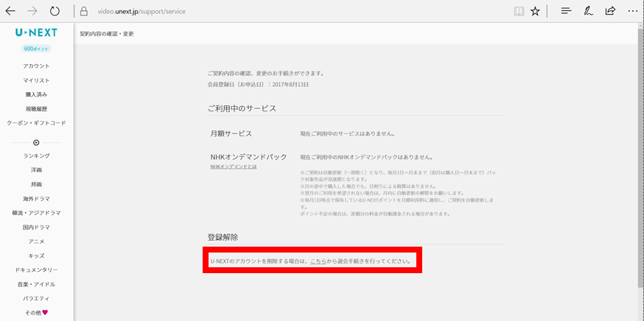Select 邦画 category in the sidebar

36,184
